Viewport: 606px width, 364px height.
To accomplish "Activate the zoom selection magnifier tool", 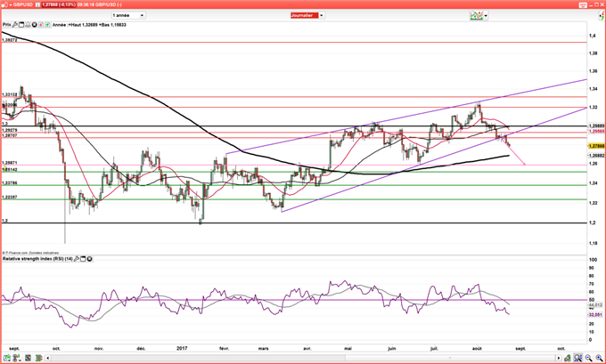I will [x=578, y=359].
